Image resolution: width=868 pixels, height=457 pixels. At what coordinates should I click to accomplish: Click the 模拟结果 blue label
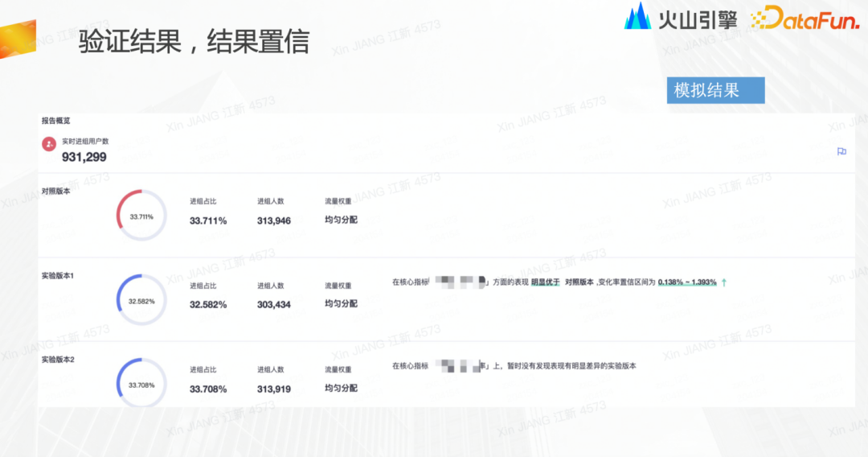716,90
